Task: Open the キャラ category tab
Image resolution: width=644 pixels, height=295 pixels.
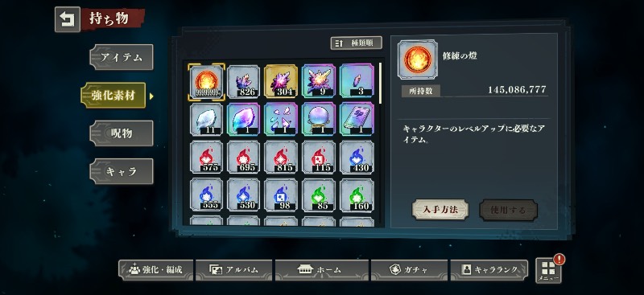Action: click(x=122, y=171)
